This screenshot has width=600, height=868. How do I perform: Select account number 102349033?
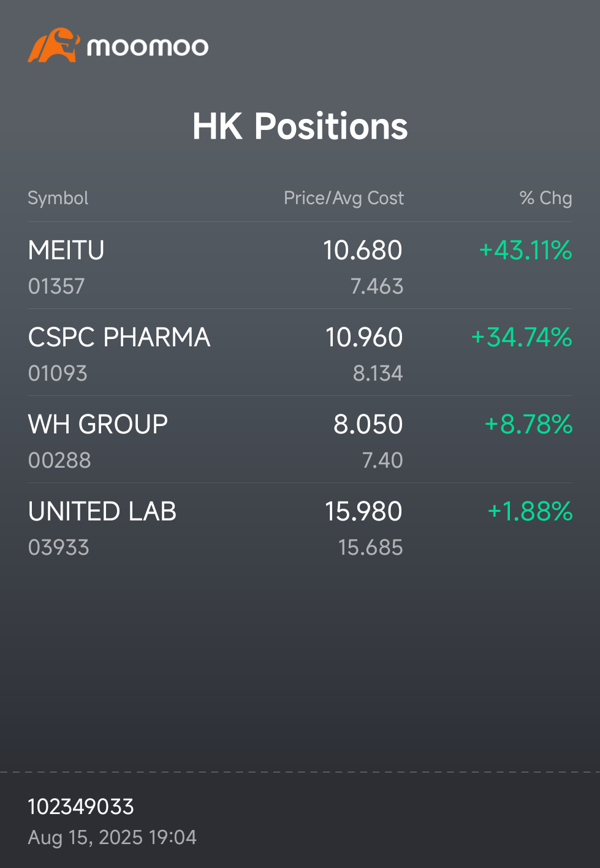[x=81, y=807]
